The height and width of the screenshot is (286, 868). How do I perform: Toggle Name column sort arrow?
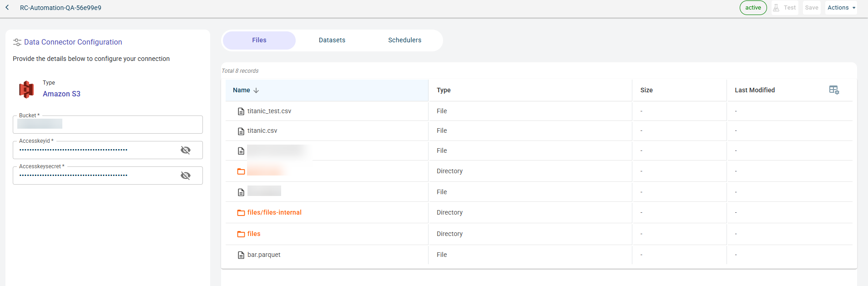(x=256, y=90)
